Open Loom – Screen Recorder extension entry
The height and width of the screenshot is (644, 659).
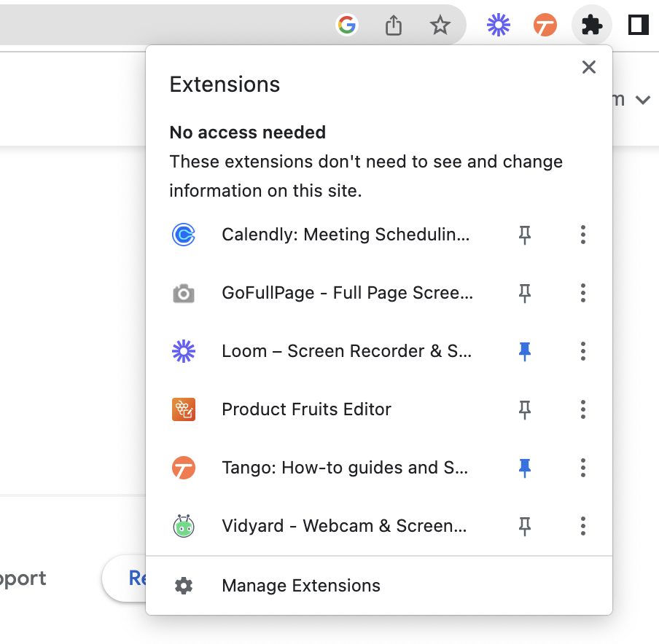(x=347, y=351)
